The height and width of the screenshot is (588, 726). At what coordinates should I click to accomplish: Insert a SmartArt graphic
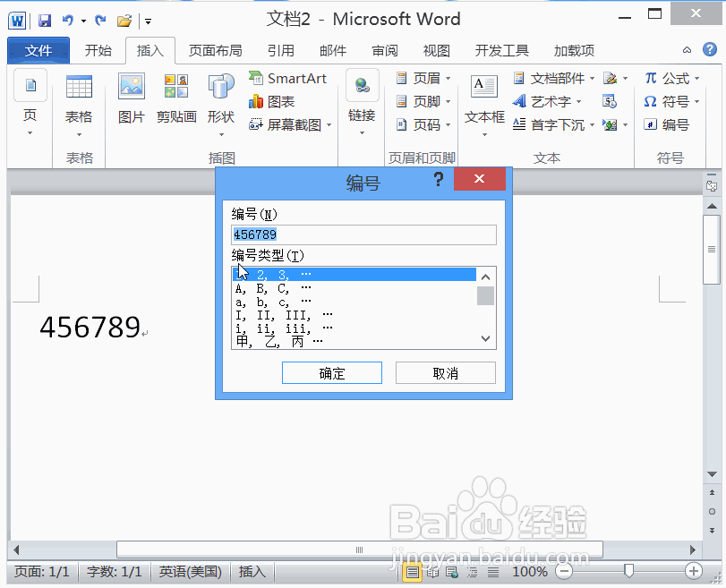(288, 78)
